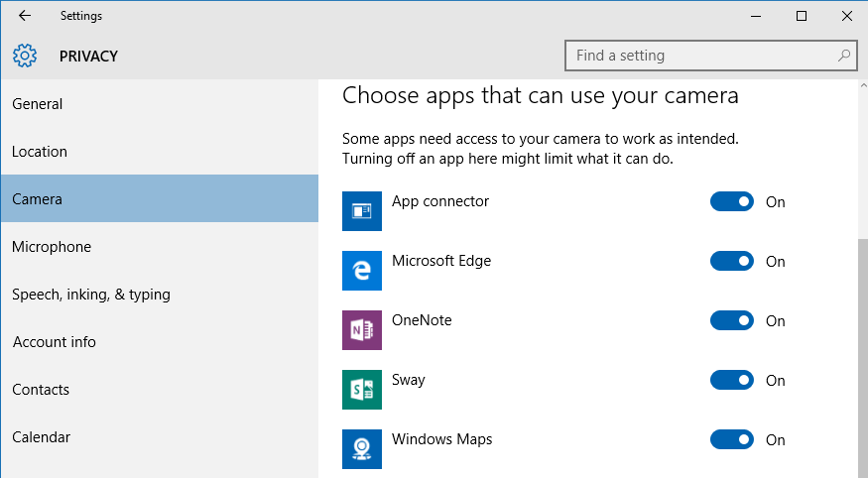The height and width of the screenshot is (478, 868).
Task: Turn off camera access for App connector
Action: click(732, 202)
